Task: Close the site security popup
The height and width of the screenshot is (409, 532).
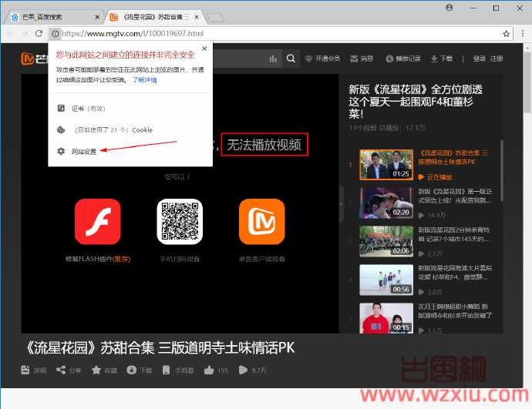Action: [204, 49]
